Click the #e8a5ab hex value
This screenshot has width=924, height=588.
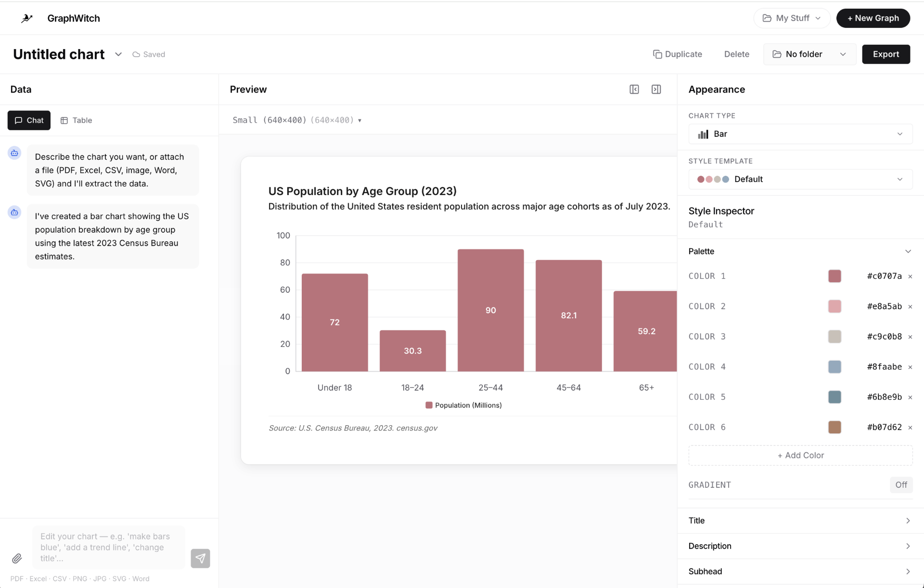884,306
